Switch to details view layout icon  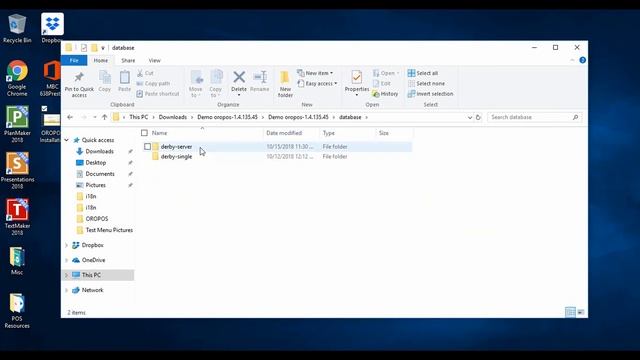click(570, 312)
